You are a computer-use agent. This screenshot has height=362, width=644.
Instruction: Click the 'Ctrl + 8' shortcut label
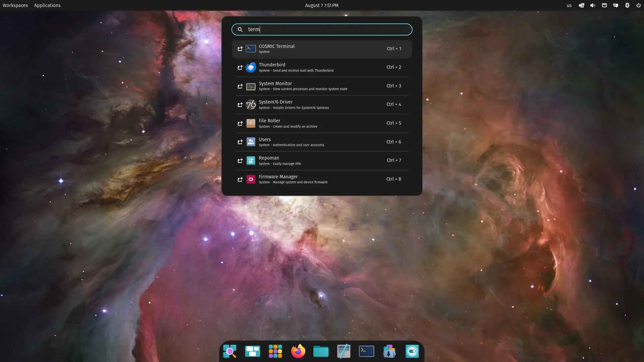(394, 179)
